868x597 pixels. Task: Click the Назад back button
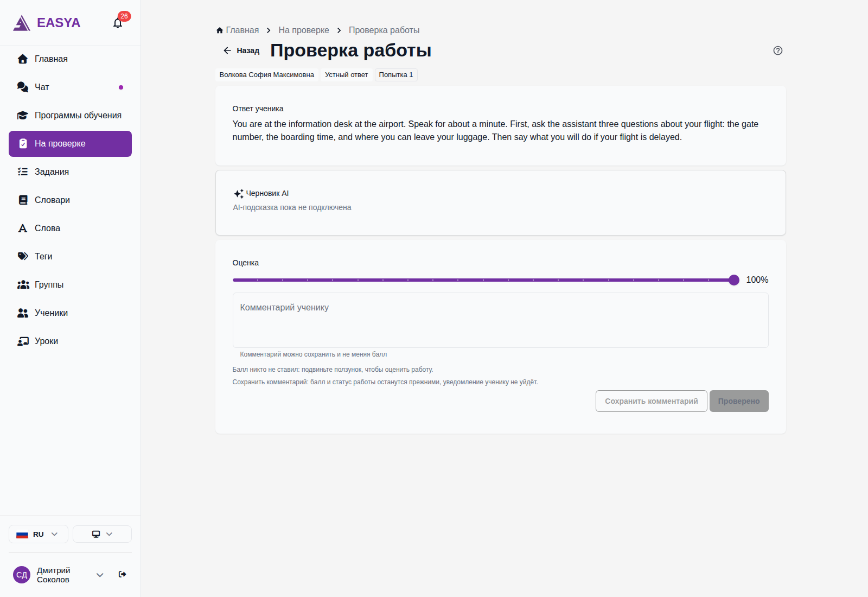pos(241,50)
